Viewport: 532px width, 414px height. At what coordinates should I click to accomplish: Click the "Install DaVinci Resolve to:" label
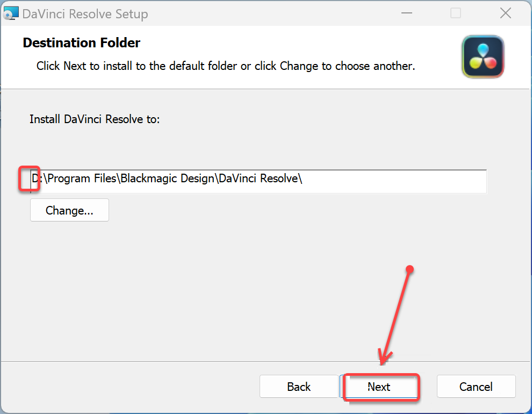tap(95, 119)
